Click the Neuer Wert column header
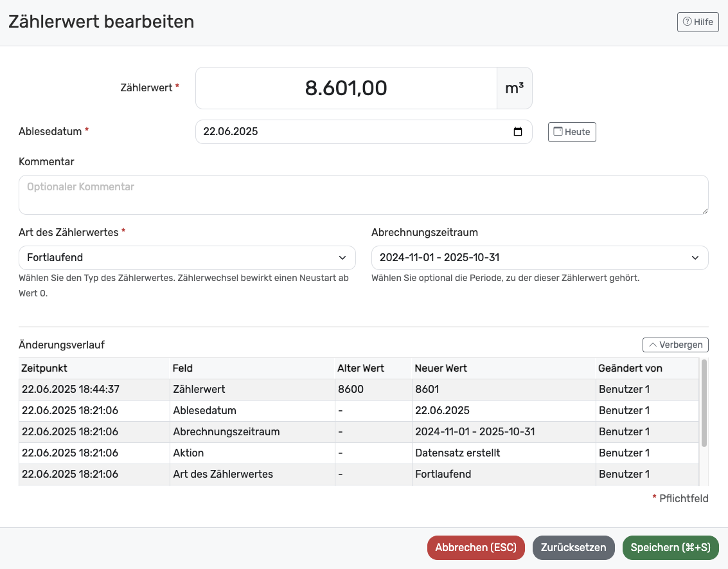Viewport: 728px width, 569px height. (x=441, y=368)
